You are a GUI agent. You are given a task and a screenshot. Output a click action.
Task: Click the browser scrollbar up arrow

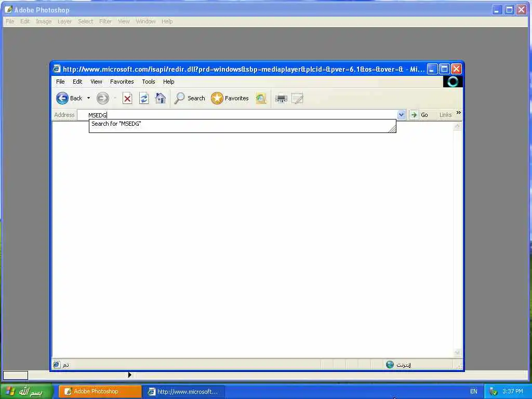[457, 126]
